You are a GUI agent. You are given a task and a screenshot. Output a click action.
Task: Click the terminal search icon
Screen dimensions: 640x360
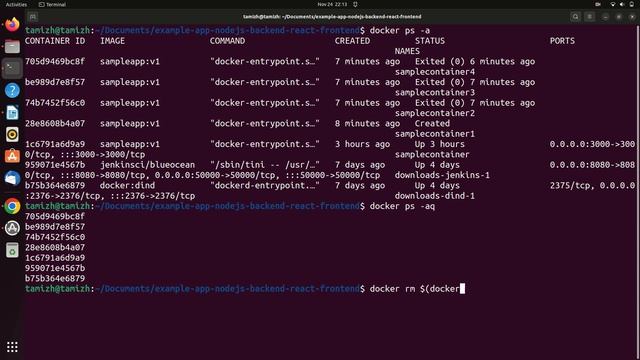(x=576, y=17)
